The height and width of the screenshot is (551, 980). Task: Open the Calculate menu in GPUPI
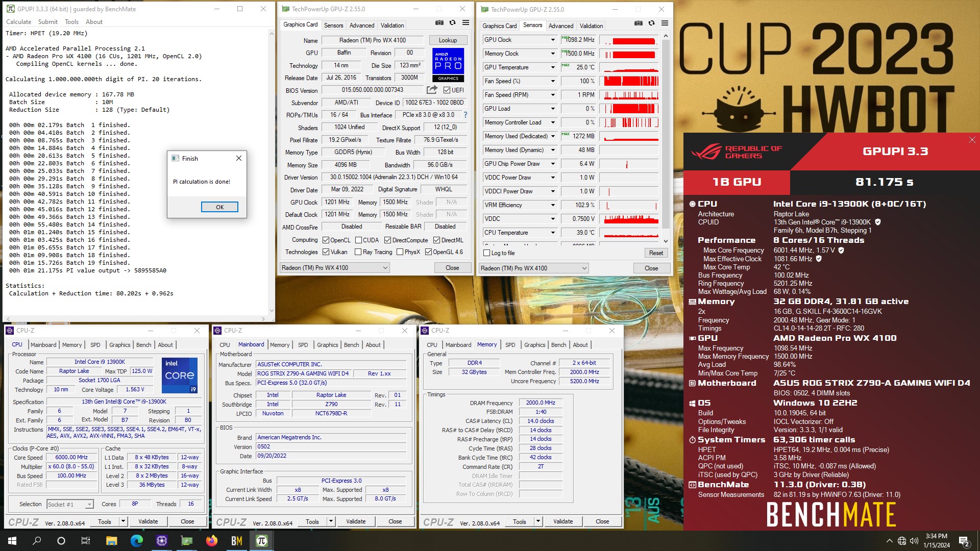click(18, 22)
